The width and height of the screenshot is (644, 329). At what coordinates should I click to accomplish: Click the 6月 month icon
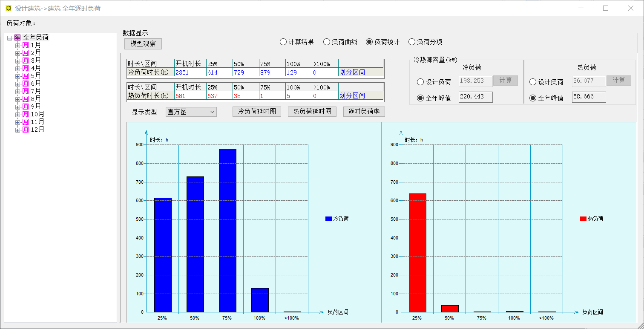[26, 84]
